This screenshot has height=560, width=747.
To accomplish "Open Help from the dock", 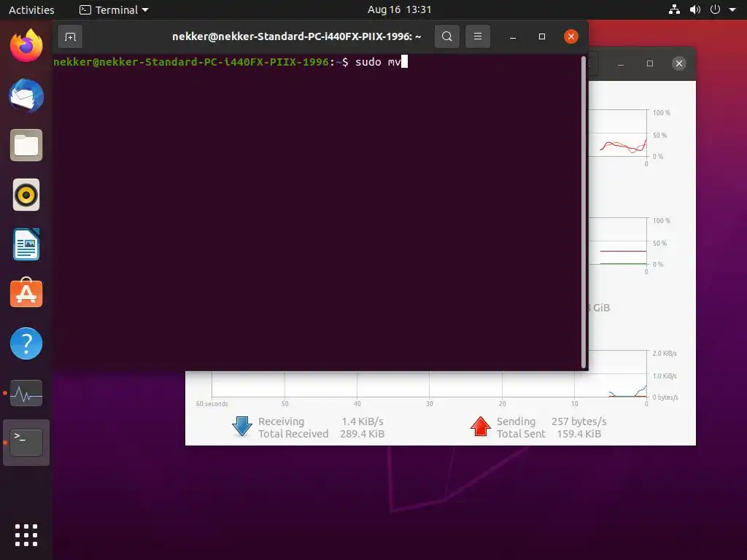I will pyautogui.click(x=26, y=343).
